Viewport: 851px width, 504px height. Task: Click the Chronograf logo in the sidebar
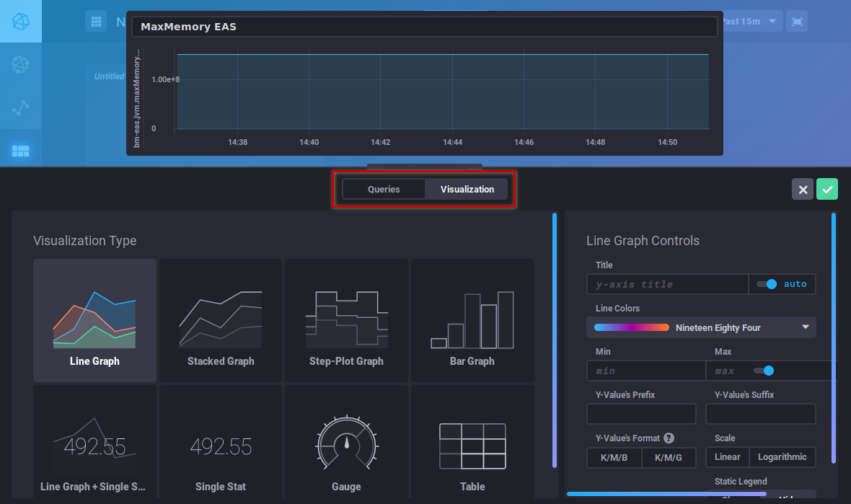tap(20, 21)
